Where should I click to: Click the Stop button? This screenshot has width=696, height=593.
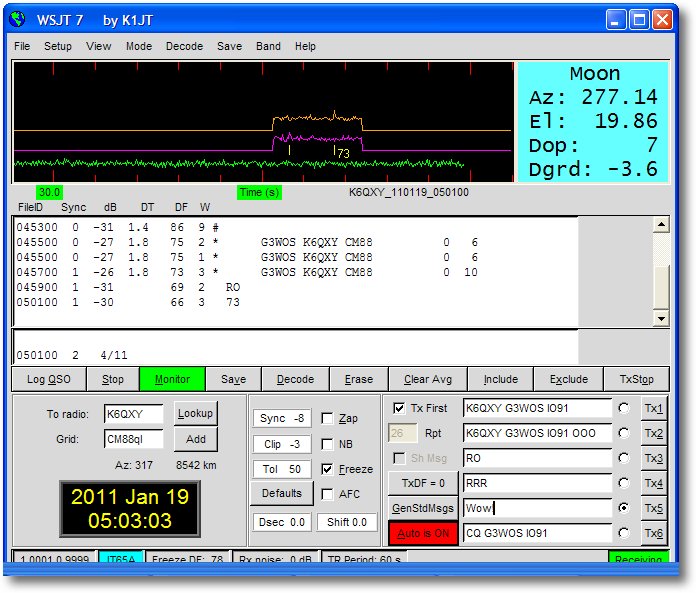pos(113,379)
